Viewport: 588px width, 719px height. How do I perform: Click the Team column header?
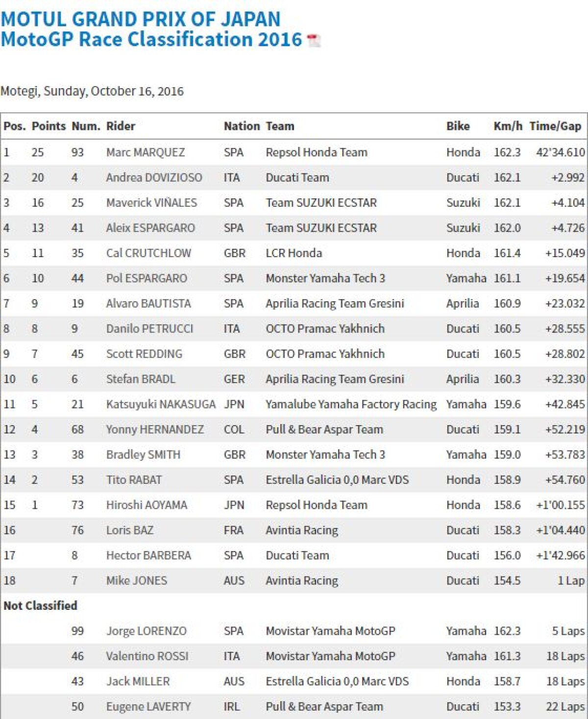[280, 126]
